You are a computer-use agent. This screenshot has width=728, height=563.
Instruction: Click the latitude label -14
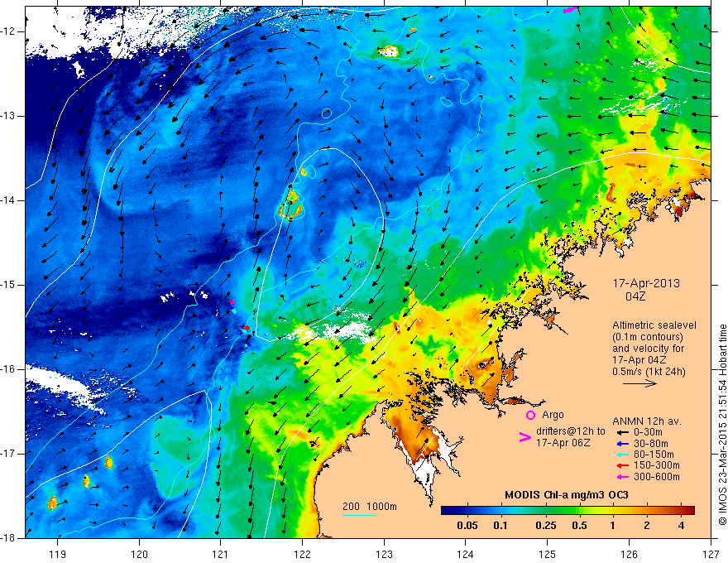8,200
